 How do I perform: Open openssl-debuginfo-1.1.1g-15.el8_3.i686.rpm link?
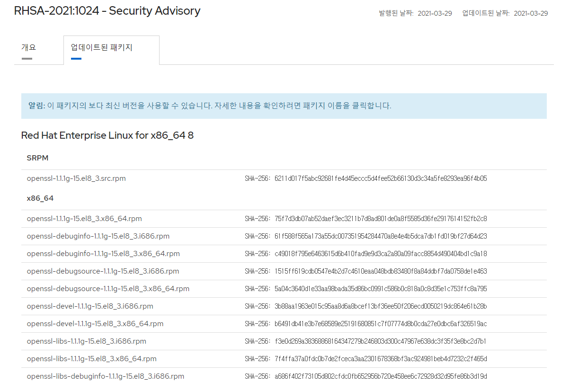click(x=98, y=236)
